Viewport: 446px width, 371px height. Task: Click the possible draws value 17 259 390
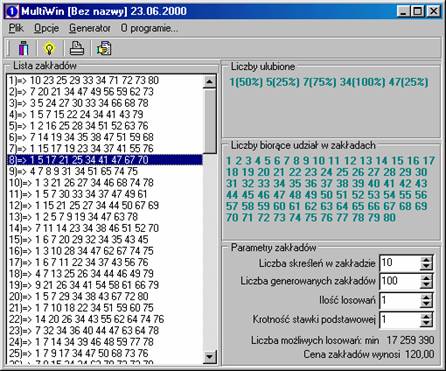[x=410, y=340]
